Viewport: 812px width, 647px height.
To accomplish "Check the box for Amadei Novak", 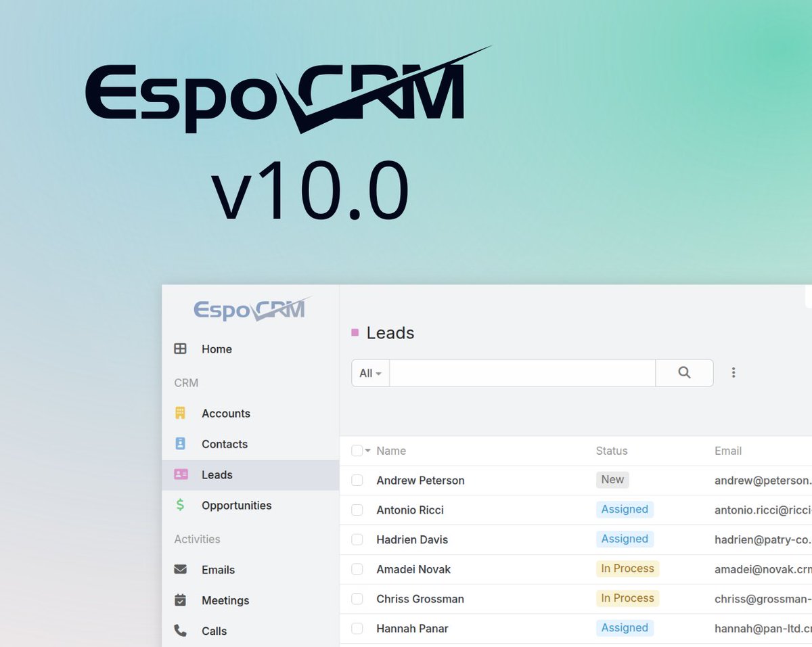I will coord(357,570).
